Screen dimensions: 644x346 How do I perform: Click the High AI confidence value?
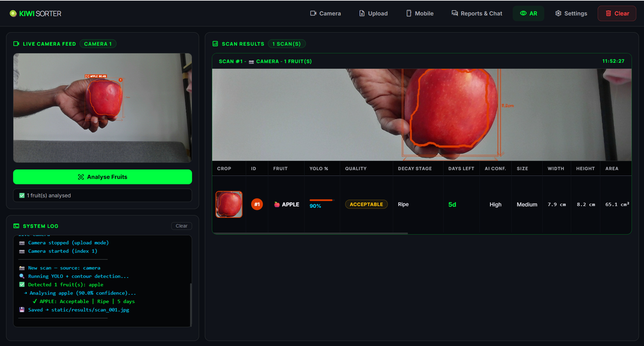(495, 204)
